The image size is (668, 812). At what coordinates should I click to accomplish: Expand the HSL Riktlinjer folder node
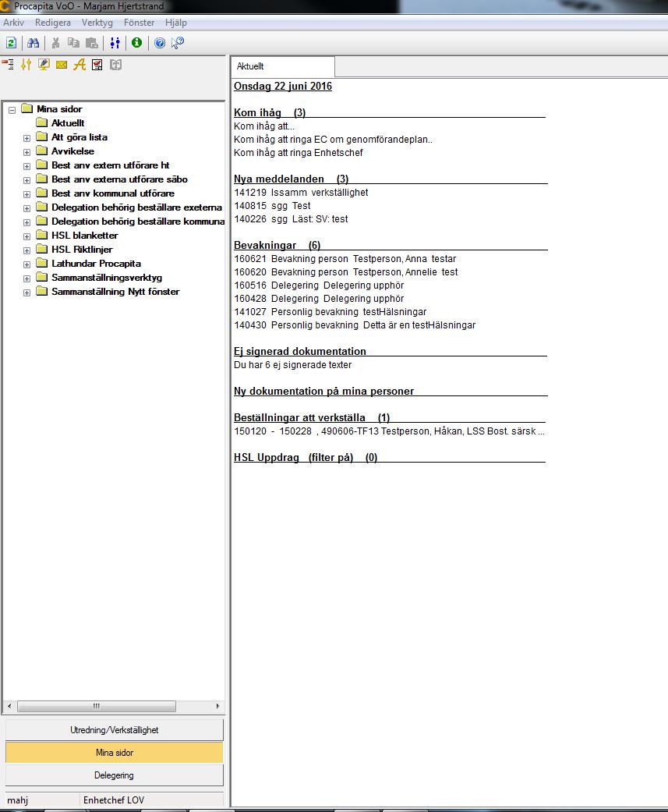pyautogui.click(x=27, y=250)
